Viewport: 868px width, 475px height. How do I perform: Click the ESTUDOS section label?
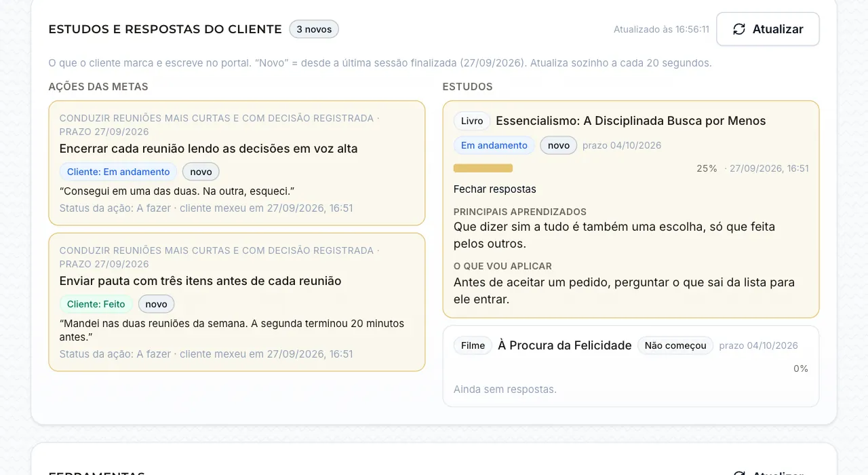(467, 87)
